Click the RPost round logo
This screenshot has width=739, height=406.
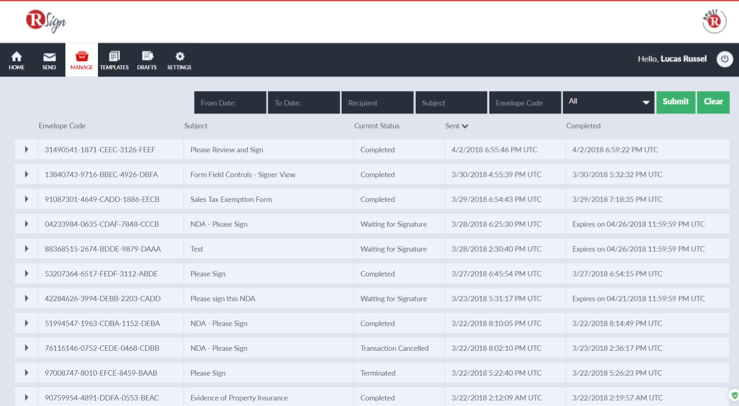[714, 21]
